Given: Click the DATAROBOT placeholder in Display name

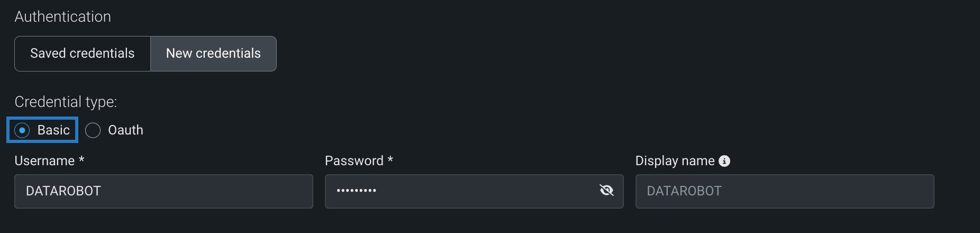Looking at the screenshot, I should [x=684, y=191].
